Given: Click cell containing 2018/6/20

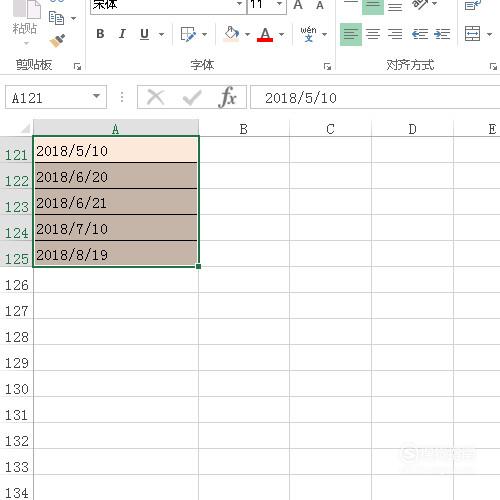Looking at the screenshot, I should 116,176.
